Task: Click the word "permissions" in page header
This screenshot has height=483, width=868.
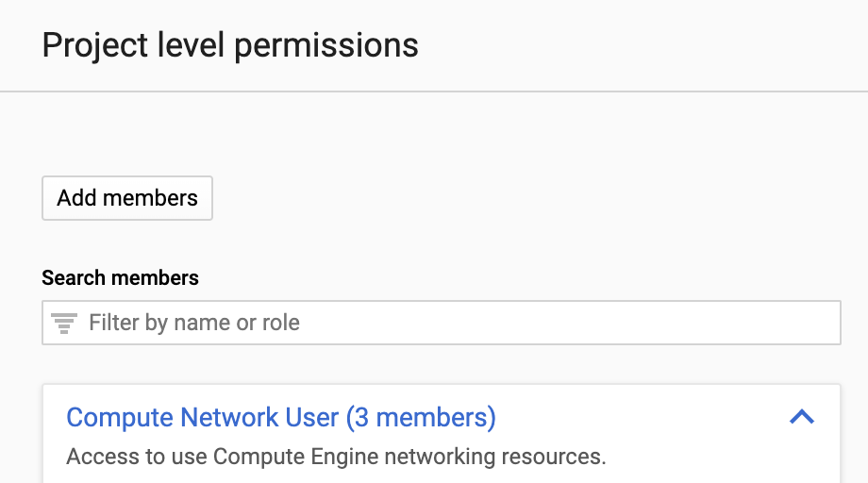Action: pos(326,45)
